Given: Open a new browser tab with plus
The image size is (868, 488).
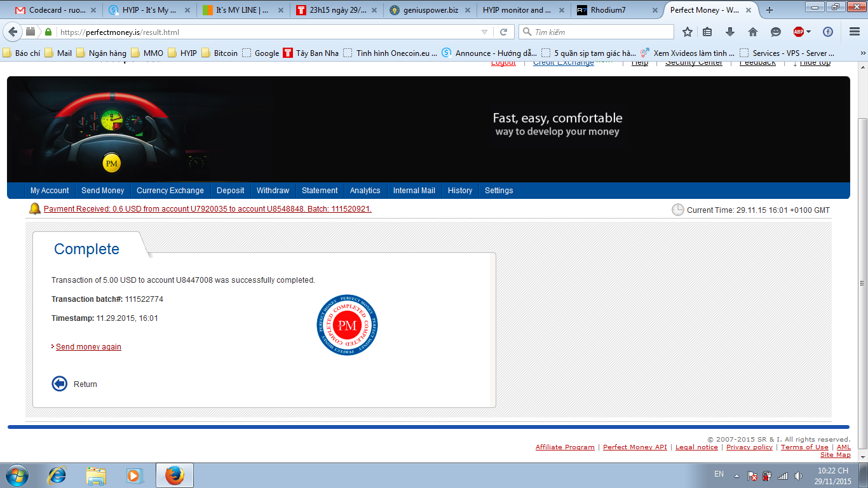Looking at the screenshot, I should point(770,10).
